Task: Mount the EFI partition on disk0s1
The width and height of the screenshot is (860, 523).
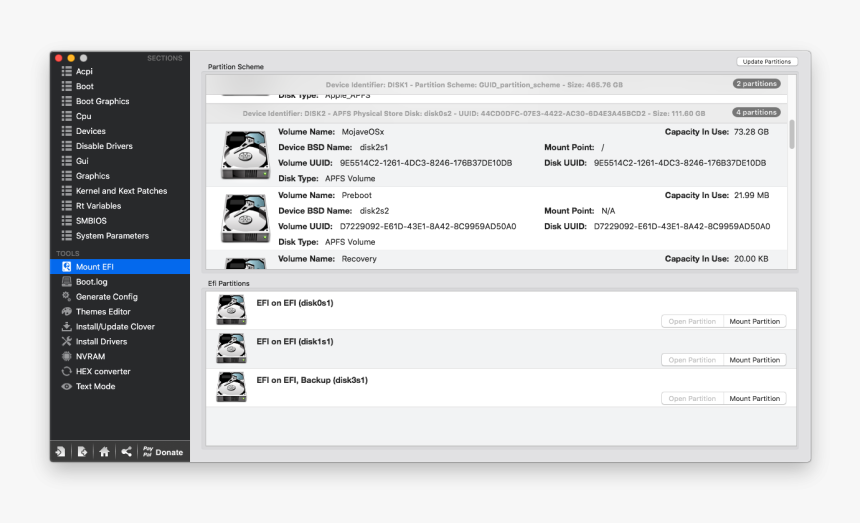Action: click(x=754, y=321)
